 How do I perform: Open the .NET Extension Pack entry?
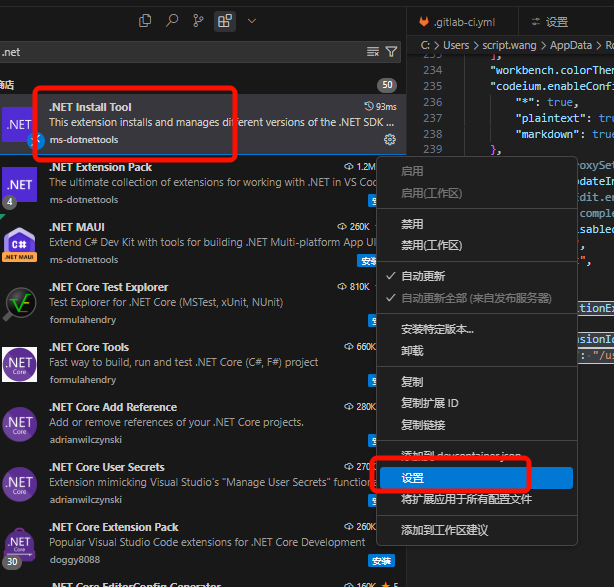(x=188, y=184)
